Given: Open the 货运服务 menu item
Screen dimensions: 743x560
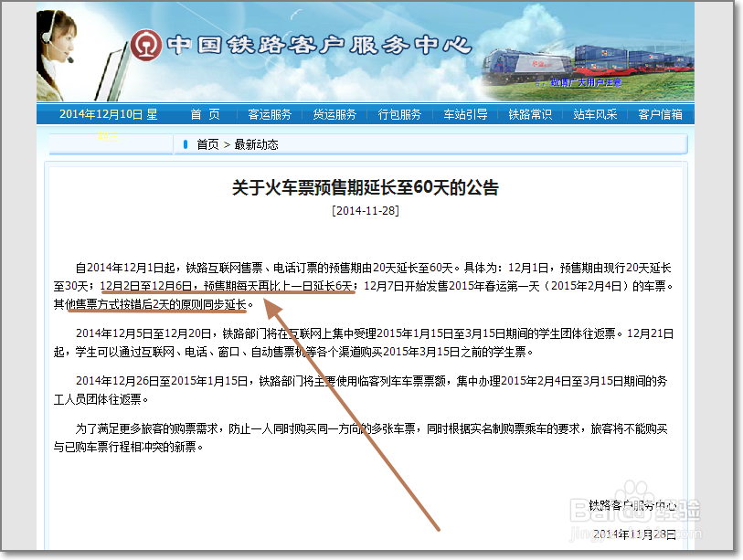Looking at the screenshot, I should 334,114.
